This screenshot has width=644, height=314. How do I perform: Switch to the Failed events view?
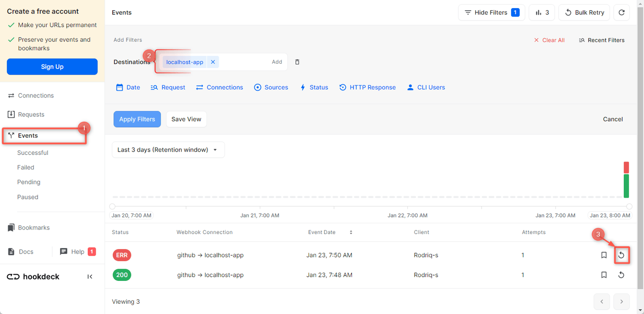[x=25, y=167]
